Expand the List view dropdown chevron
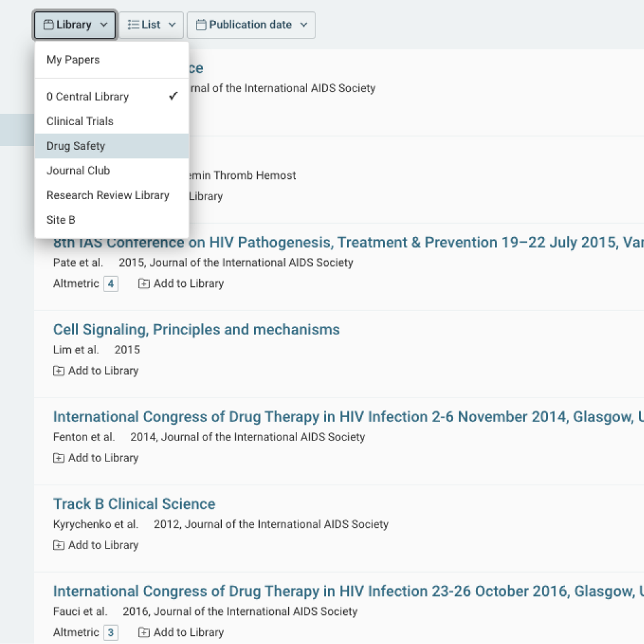Viewport: 644px width, 644px height. [173, 25]
